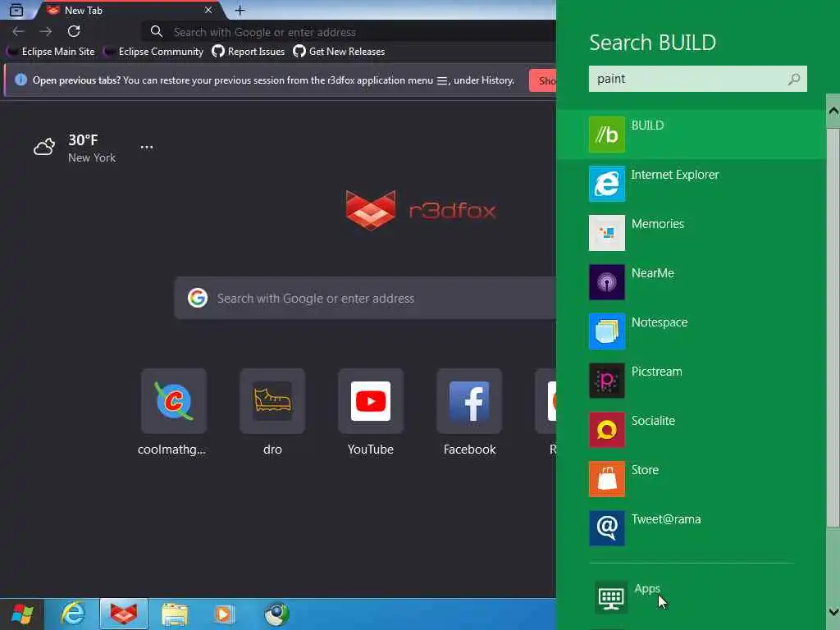Click the Google search field on new tab page

point(365,298)
